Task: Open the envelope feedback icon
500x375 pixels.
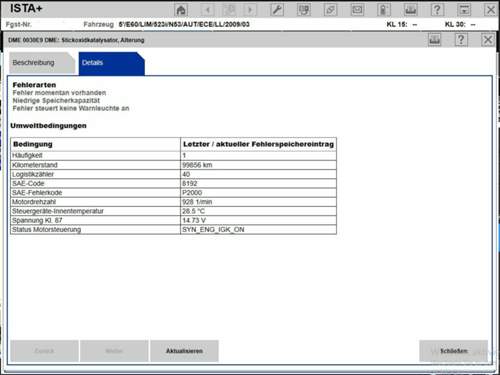Action: (x=357, y=10)
